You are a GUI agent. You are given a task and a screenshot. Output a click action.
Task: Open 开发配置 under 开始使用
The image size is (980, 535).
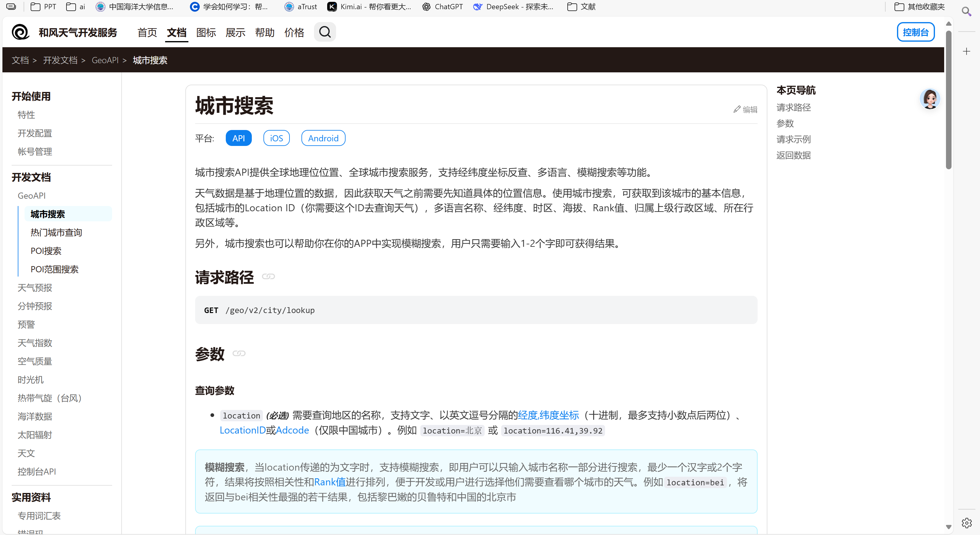coord(35,133)
